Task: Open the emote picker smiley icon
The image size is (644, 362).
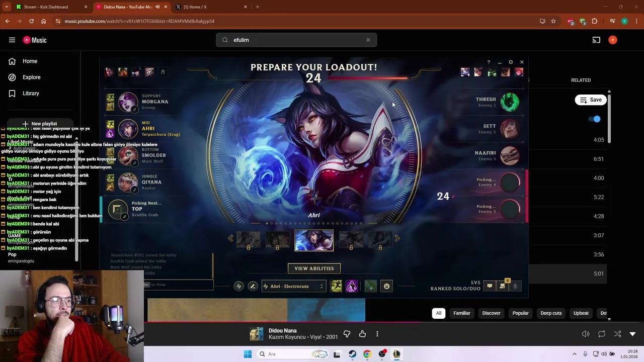Action: (x=386, y=286)
